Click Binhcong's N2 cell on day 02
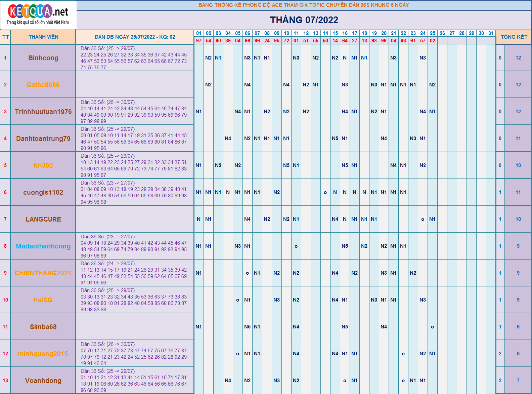Screen dimensions: 532x394 click(x=209, y=58)
